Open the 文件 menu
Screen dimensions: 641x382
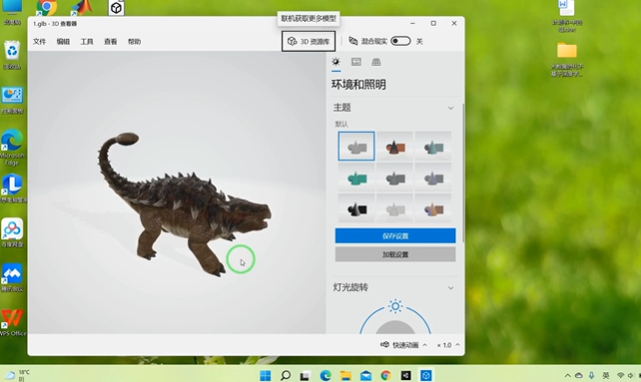coord(39,41)
